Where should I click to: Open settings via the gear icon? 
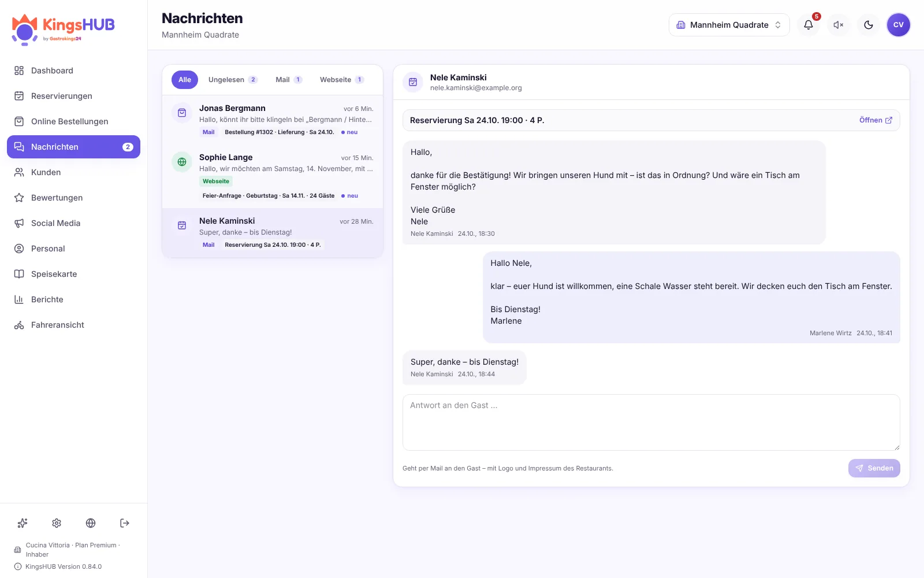[57, 523]
